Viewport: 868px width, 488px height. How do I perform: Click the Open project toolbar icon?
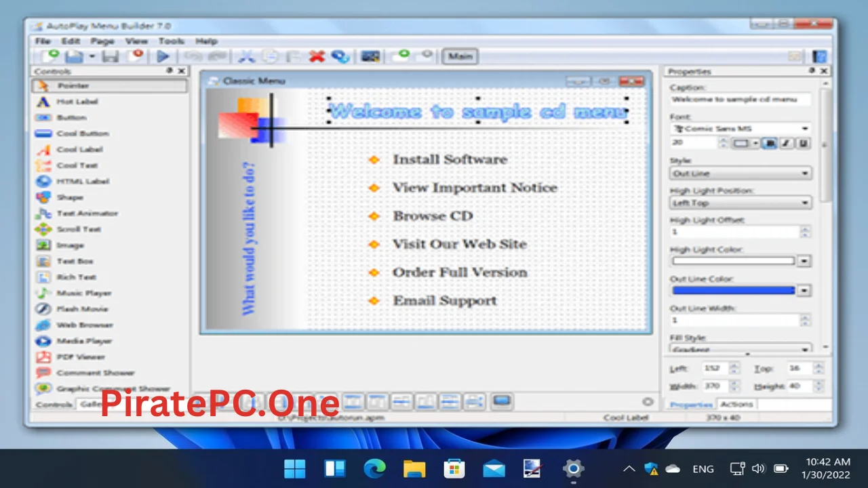[x=73, y=57]
